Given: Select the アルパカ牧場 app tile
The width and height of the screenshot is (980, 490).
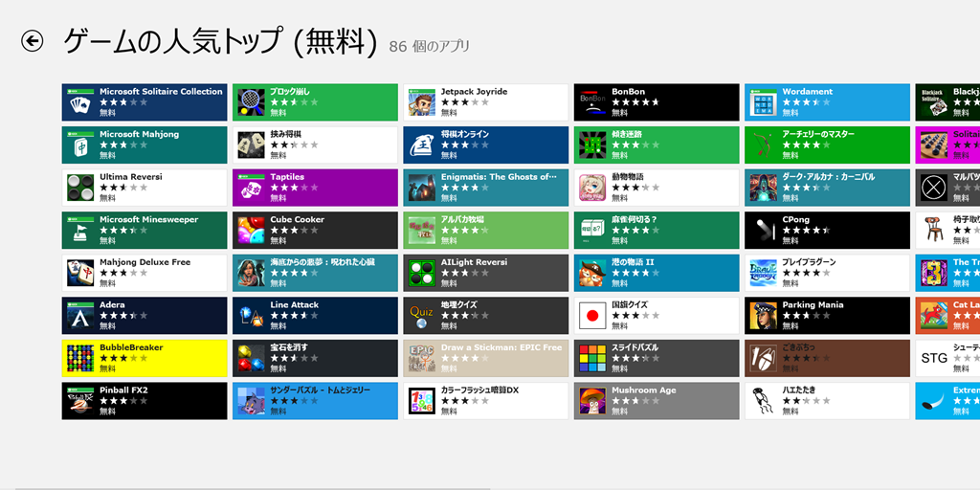Looking at the screenshot, I should click(x=485, y=231).
